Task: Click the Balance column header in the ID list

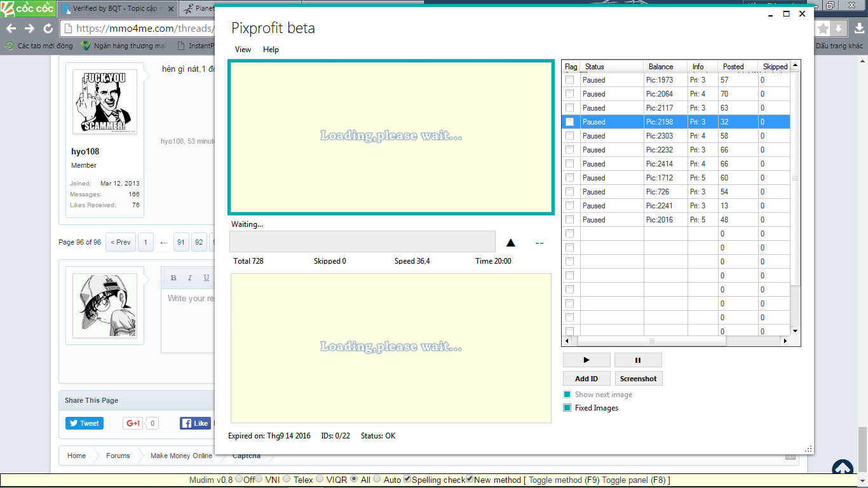Action: tap(665, 66)
